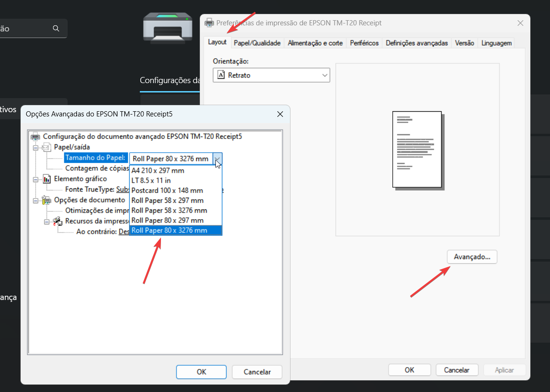Viewport: 550px width, 392px height.
Task: Click the printer icon beside Configuração do documento
Action: pos(35,137)
